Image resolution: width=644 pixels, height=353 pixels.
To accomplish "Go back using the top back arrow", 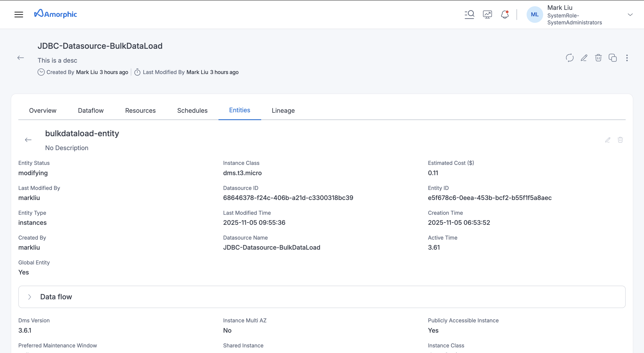I will (21, 57).
